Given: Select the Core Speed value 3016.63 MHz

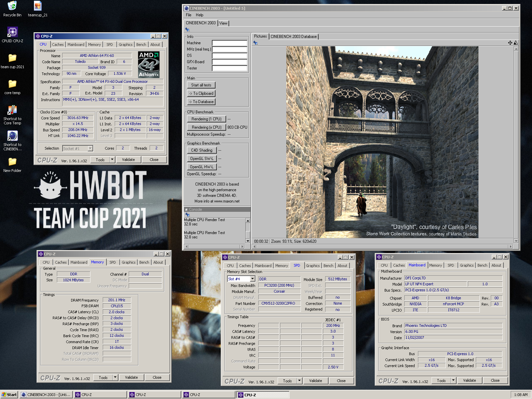Looking at the screenshot, I should [78, 118].
